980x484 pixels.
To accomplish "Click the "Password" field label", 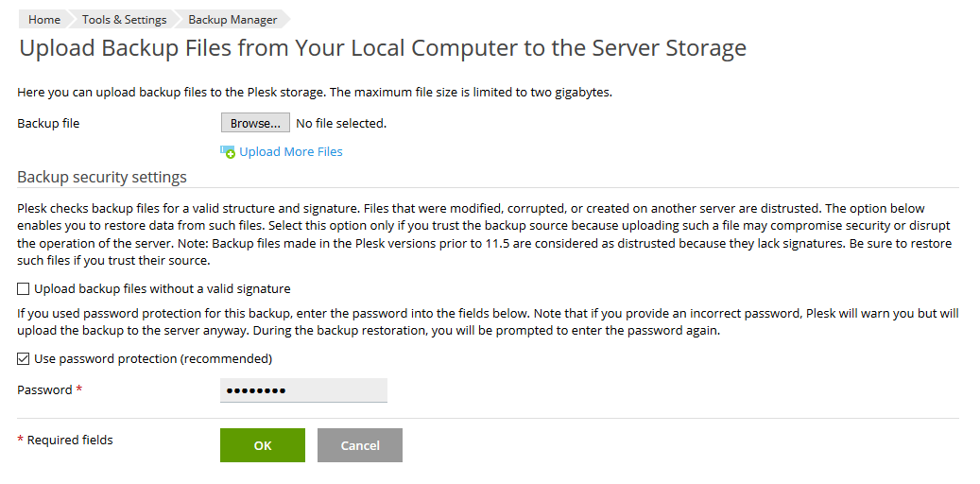I will click(44, 389).
